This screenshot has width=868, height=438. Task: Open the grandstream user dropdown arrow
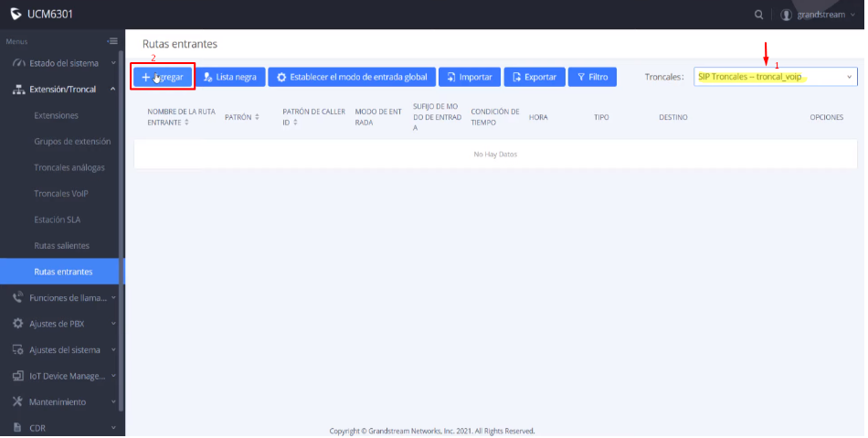tap(852, 15)
